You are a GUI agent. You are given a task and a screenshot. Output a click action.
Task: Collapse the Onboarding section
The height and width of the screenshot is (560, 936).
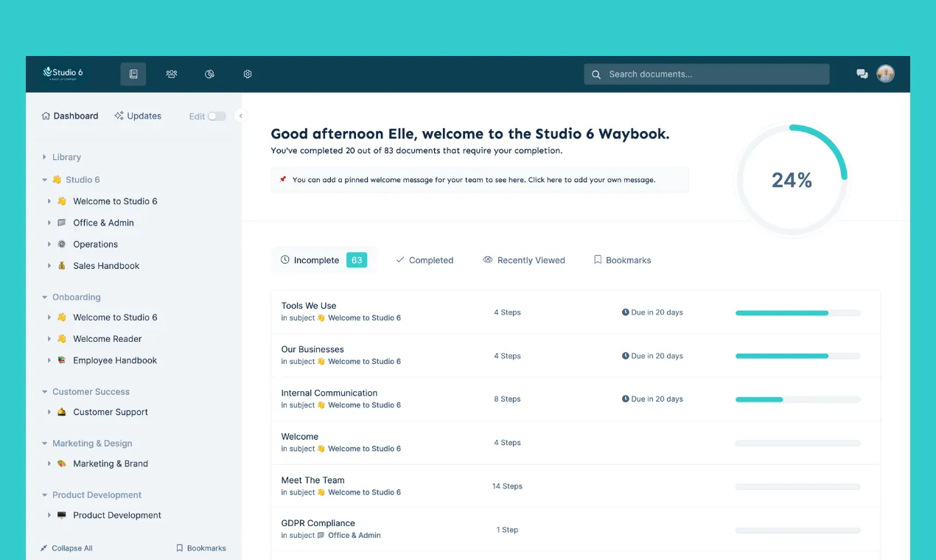click(x=45, y=298)
